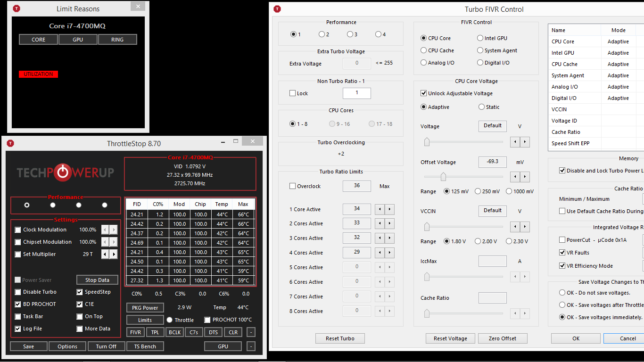This screenshot has width=644, height=362.
Task: Click the ThrottleStop 8.70 window title icon
Action: [x=10, y=143]
